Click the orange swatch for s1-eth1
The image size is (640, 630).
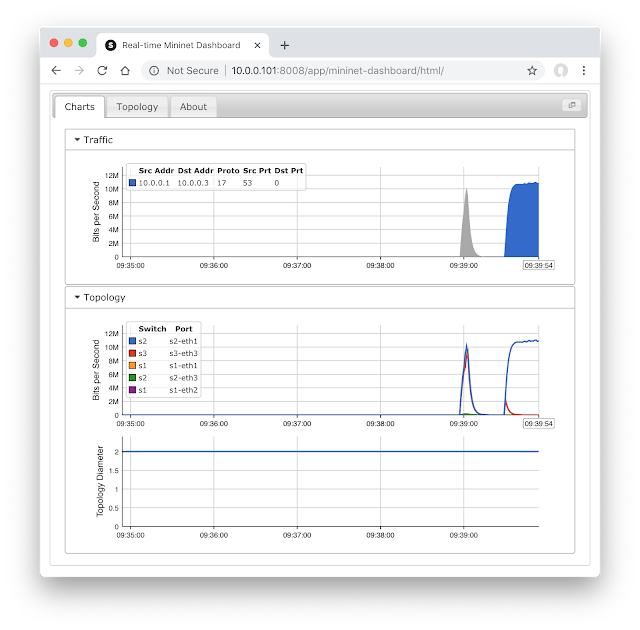[132, 365]
